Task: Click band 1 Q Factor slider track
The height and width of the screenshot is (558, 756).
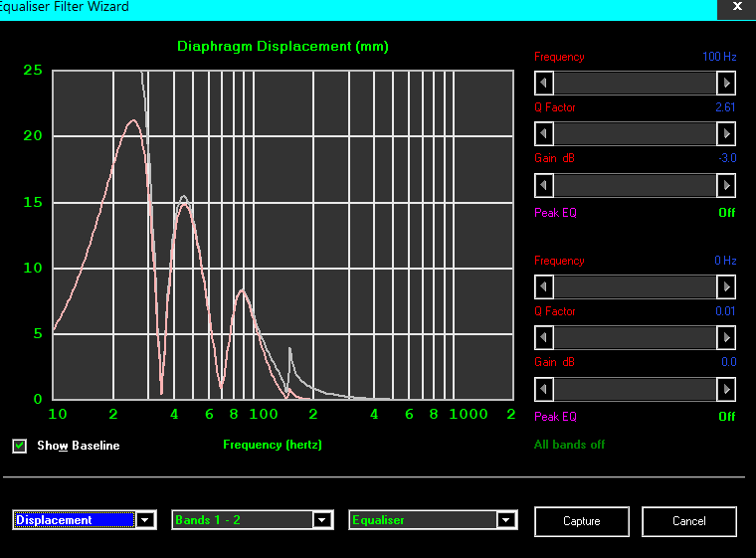Action: 635,133
